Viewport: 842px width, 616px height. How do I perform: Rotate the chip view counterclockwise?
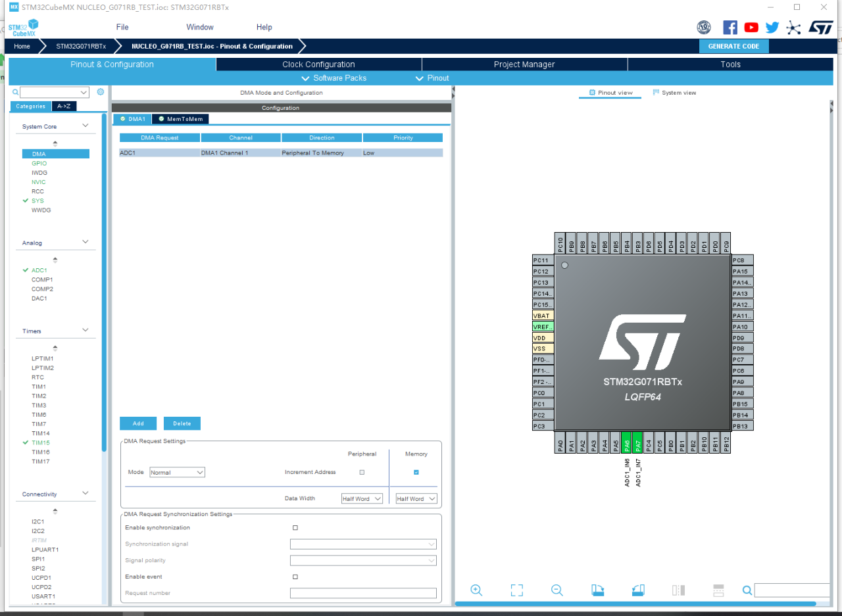coord(637,590)
